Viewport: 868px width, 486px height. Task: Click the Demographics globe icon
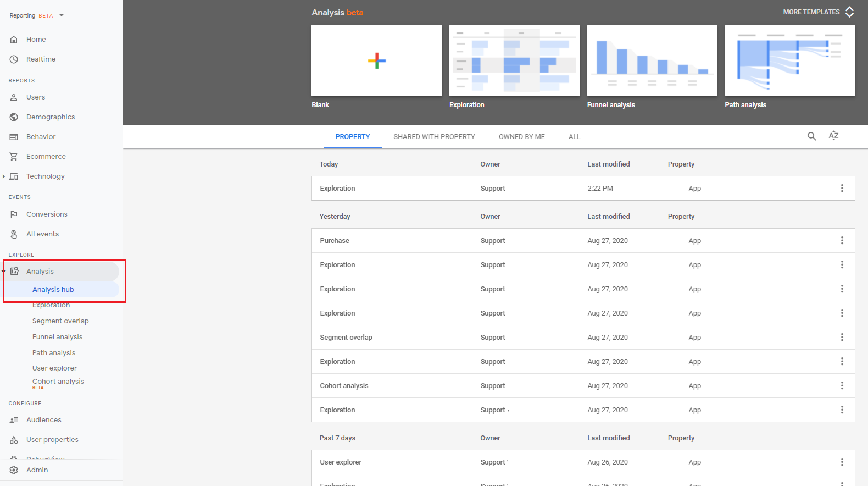[14, 117]
